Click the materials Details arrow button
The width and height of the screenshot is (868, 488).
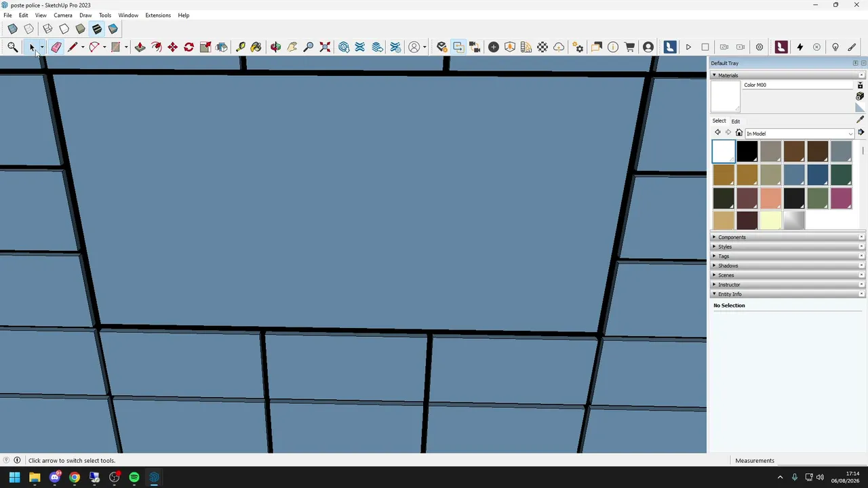(861, 133)
